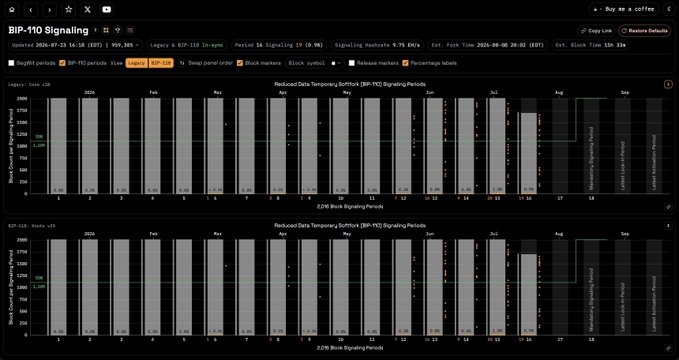Uncheck the Block markers checkbox
This screenshot has height=360, width=679.
pyautogui.click(x=240, y=63)
